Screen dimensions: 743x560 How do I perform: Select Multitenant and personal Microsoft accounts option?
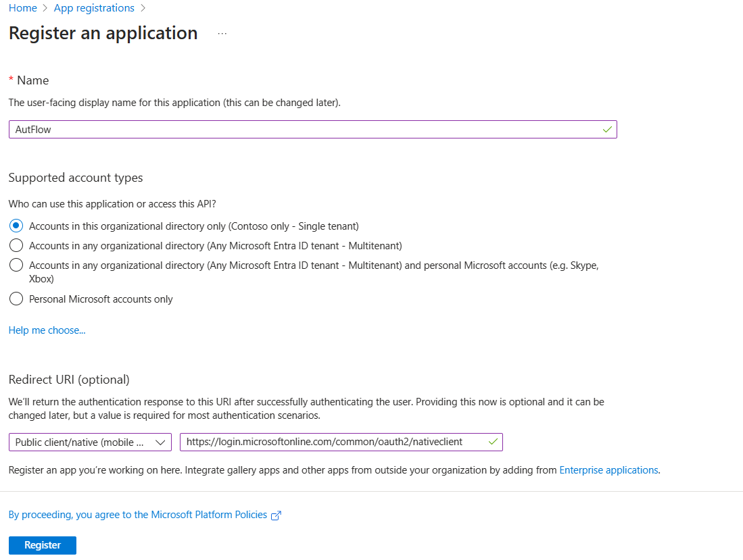[16, 265]
